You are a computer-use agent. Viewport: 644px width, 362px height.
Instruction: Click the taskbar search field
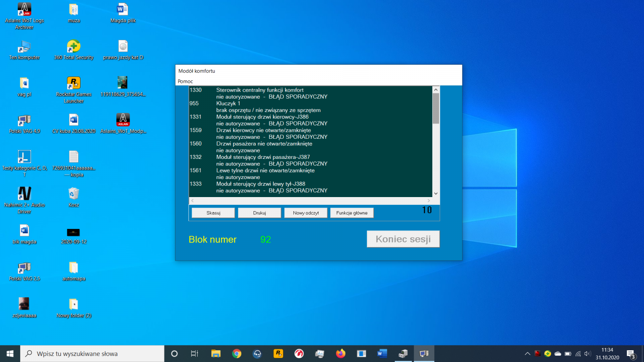92,354
